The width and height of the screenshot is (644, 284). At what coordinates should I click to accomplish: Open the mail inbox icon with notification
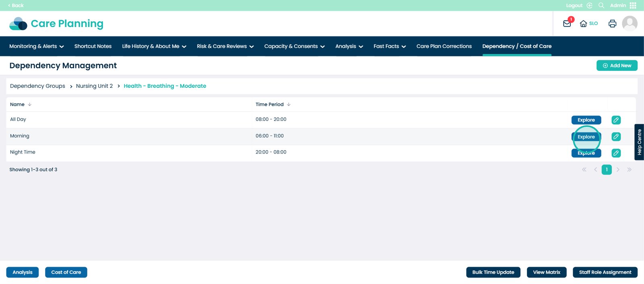[567, 23]
